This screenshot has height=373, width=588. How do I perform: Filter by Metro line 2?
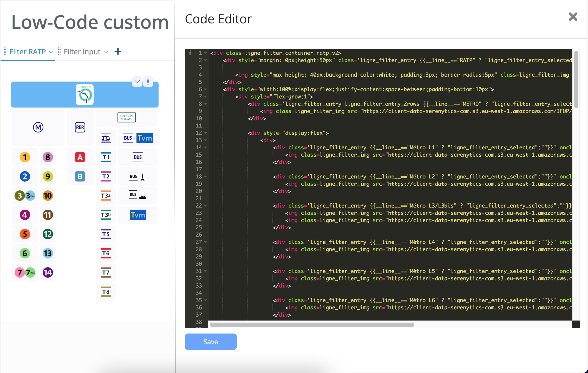(x=25, y=176)
